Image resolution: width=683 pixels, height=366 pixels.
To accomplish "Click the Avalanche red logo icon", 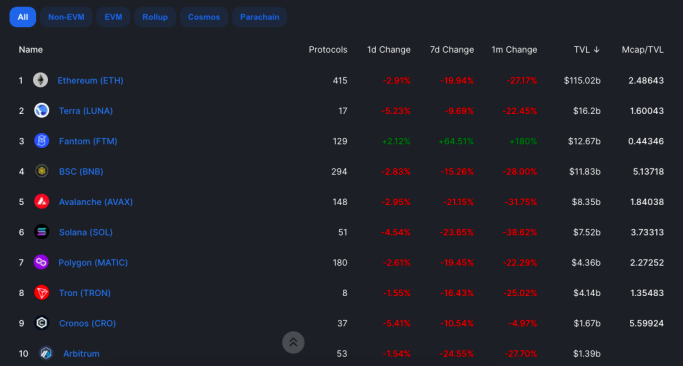I will pyautogui.click(x=42, y=202).
